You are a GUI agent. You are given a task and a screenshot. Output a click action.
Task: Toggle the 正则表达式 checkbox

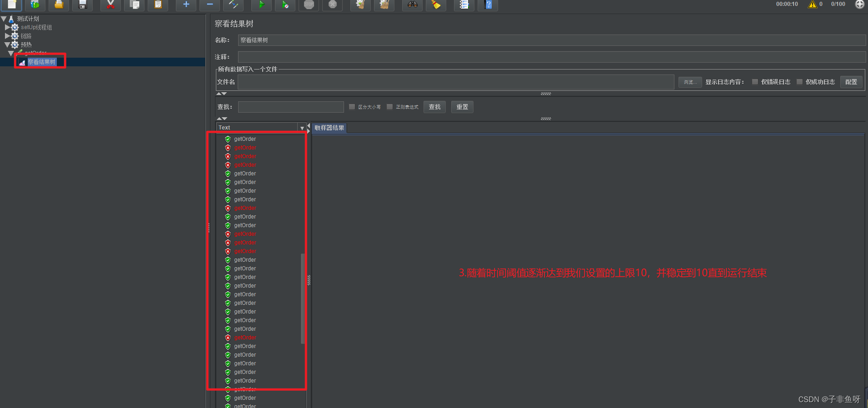coord(389,107)
